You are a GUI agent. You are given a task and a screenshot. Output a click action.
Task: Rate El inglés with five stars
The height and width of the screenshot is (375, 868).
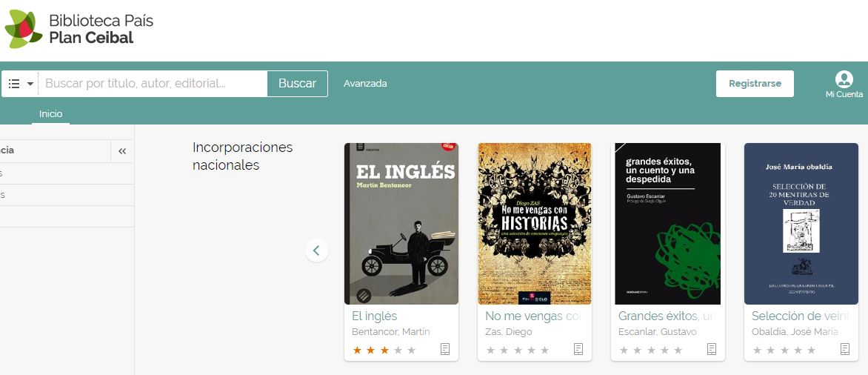pyautogui.click(x=412, y=350)
